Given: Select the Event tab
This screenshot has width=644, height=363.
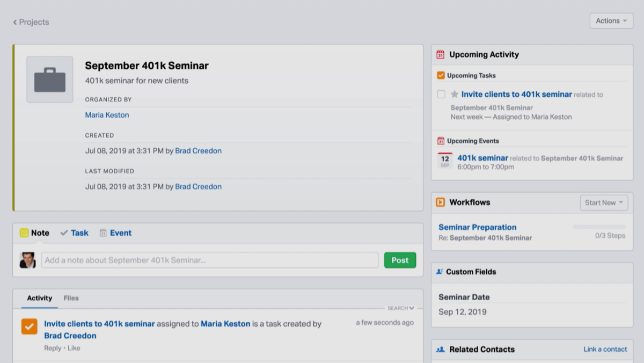Looking at the screenshot, I should tap(115, 233).
